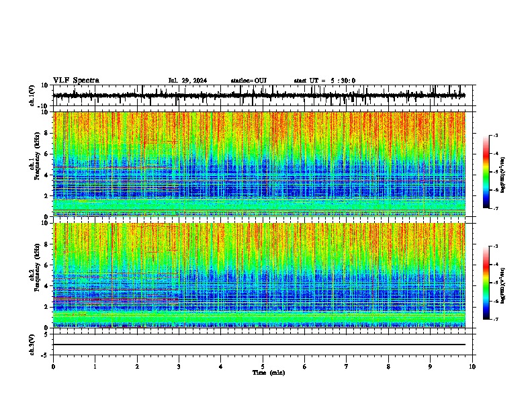Click the time-axis tick label "9"
Image resolution: width=532 pixels, height=411 pixels.
coord(430,367)
